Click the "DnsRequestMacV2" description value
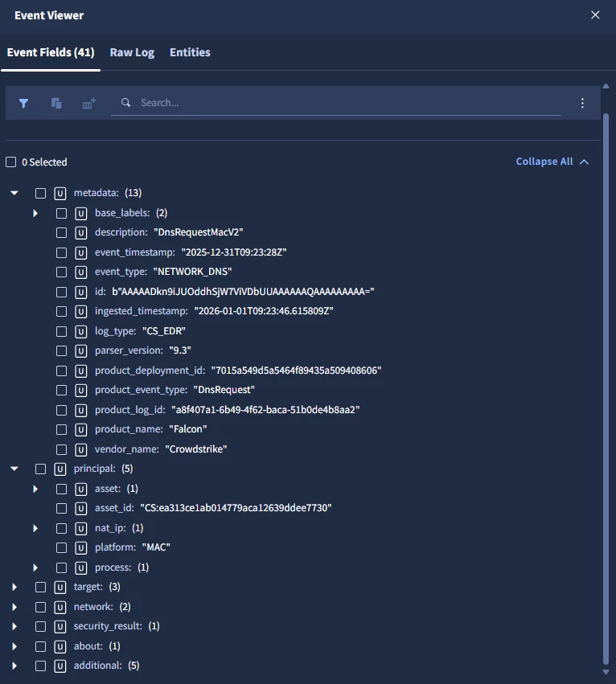The image size is (616, 684). 198,232
